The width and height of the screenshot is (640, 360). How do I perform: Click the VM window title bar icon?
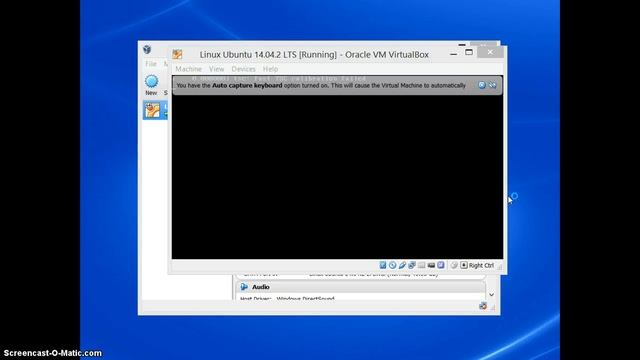coord(177,54)
